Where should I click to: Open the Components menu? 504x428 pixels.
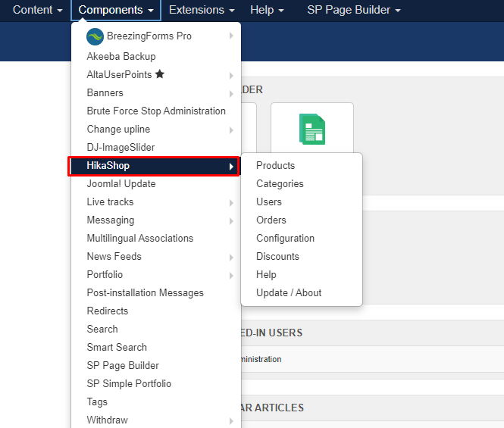pos(116,10)
